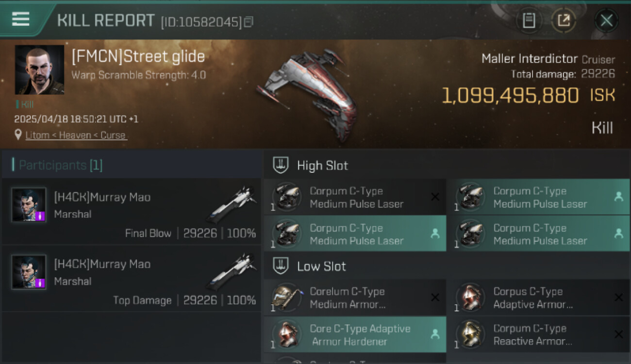Collapse the High Slot section header

click(x=447, y=165)
